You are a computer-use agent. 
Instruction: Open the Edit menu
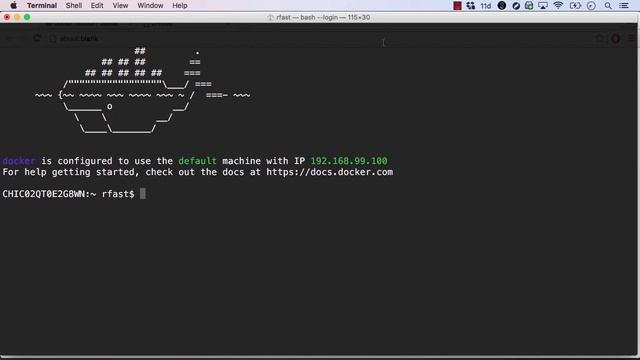coord(97,5)
